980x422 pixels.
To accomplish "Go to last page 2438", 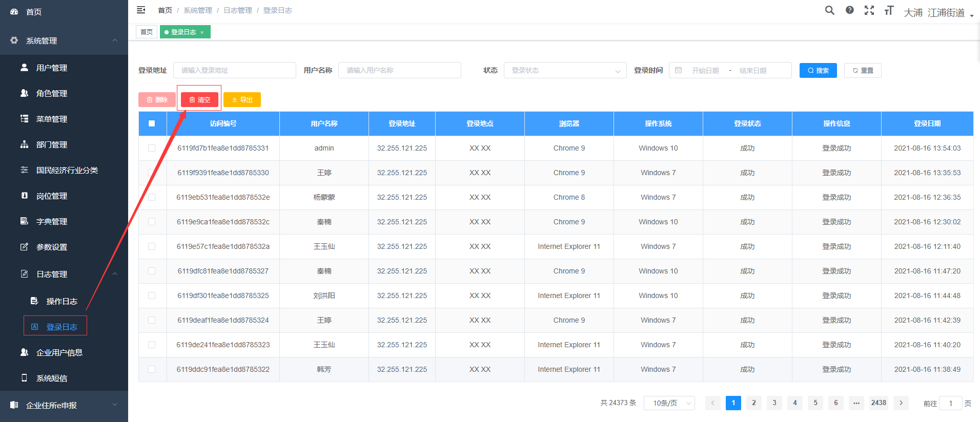I will 879,403.
